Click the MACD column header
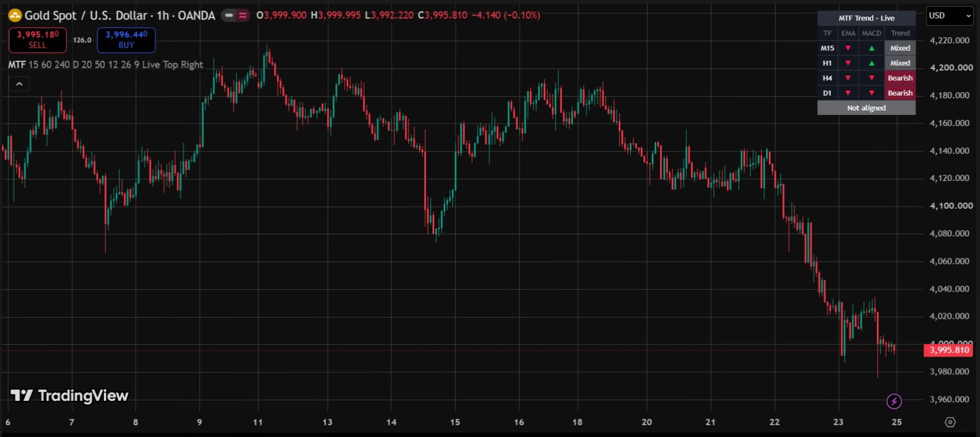The width and height of the screenshot is (980, 437). (x=872, y=33)
